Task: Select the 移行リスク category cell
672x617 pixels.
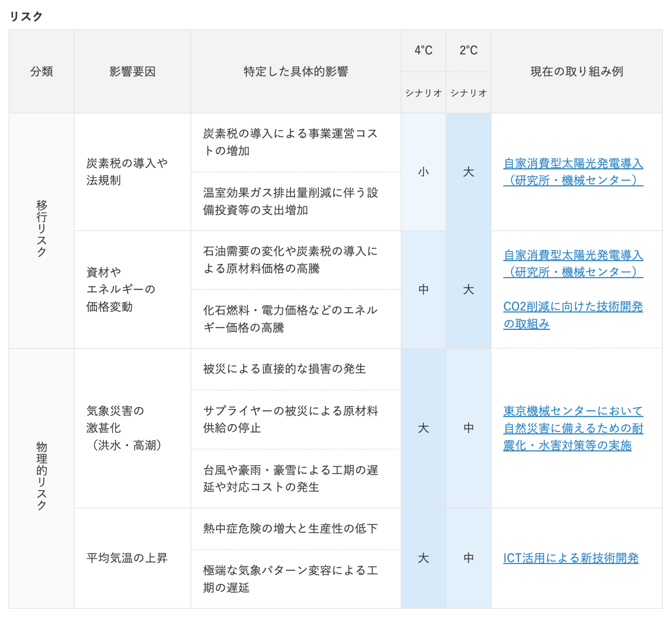Action: point(42,229)
